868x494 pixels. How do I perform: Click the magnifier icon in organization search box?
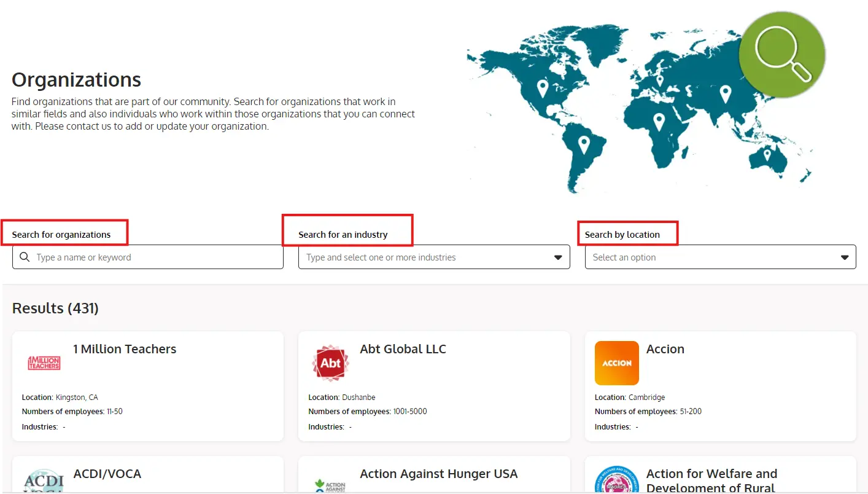(25, 257)
